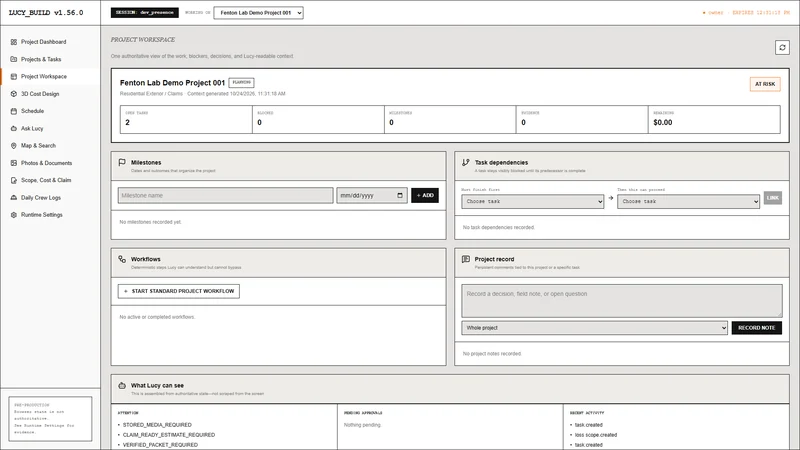Click the Remaining $0.00 card
800x450 pixels.
point(714,119)
